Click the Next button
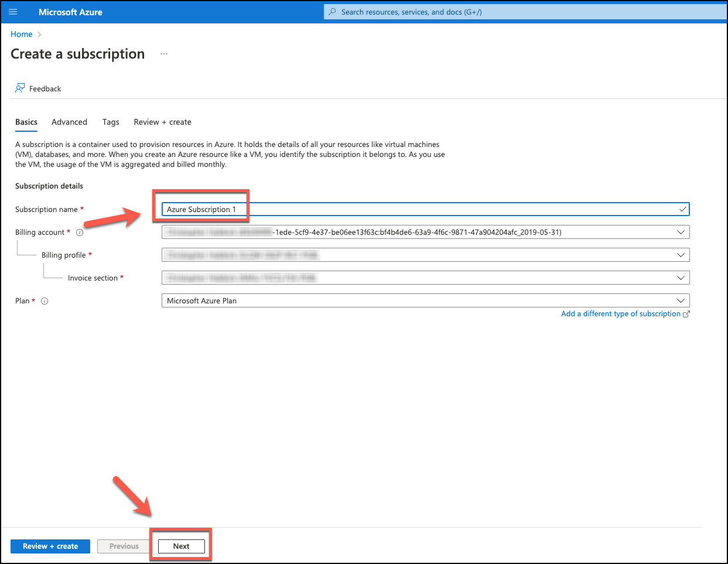 click(182, 546)
